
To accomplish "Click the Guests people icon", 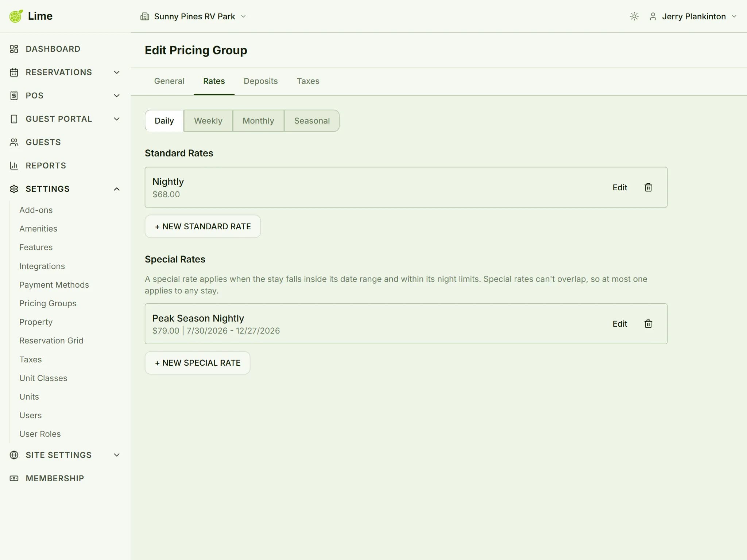I will [14, 142].
